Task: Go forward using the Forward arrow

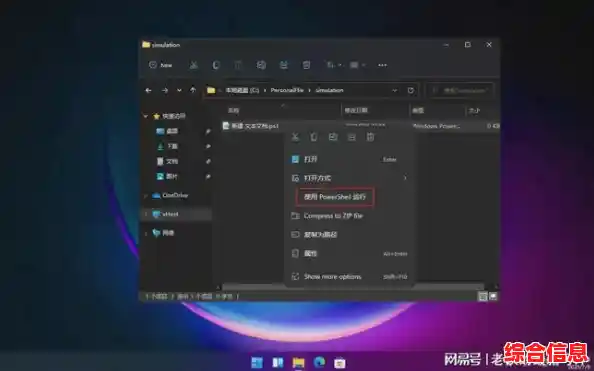Action: click(x=165, y=91)
